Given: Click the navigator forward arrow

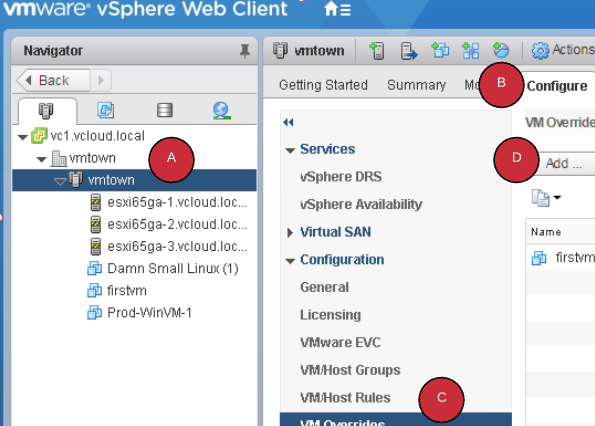Looking at the screenshot, I should coord(101,80).
